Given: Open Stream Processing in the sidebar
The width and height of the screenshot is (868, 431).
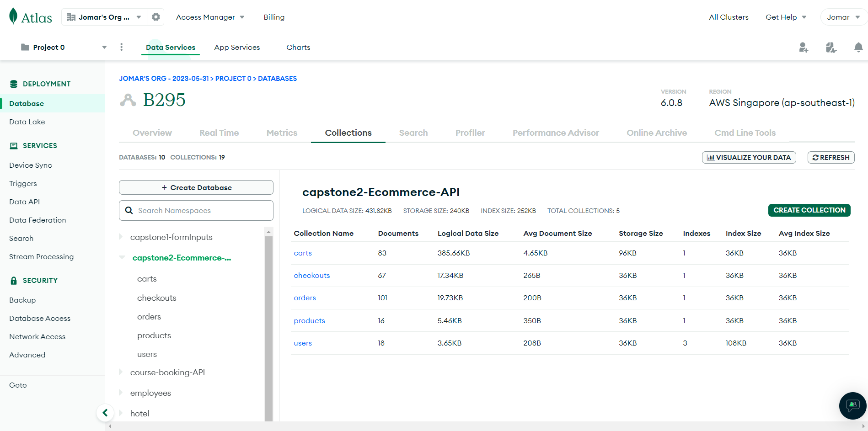Looking at the screenshot, I should click(41, 256).
